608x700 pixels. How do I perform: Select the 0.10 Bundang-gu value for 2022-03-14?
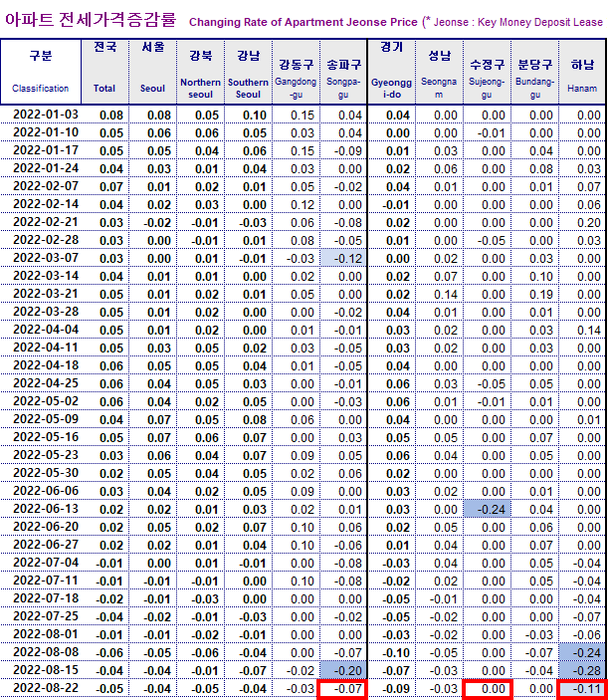541,277
